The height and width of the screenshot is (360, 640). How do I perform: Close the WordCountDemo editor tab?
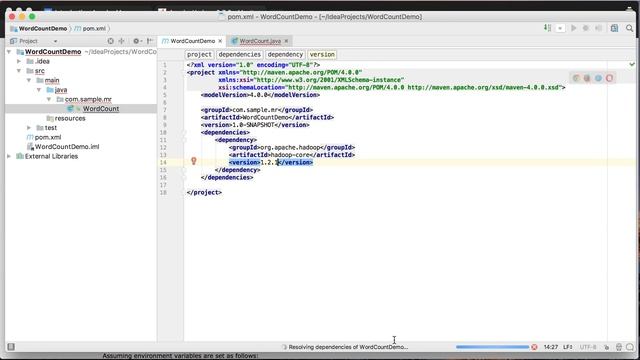pos(220,41)
